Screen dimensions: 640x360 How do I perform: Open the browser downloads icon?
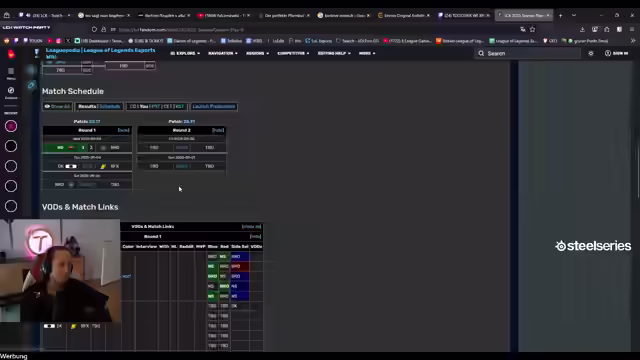click(x=582, y=29)
